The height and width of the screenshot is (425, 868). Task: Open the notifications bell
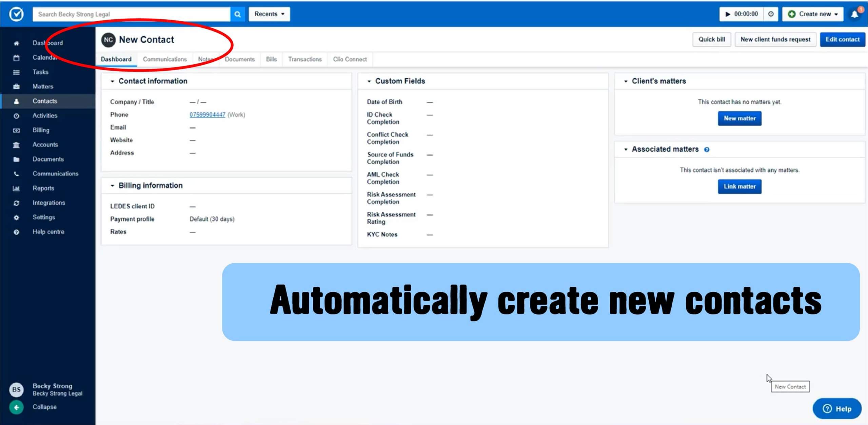854,14
